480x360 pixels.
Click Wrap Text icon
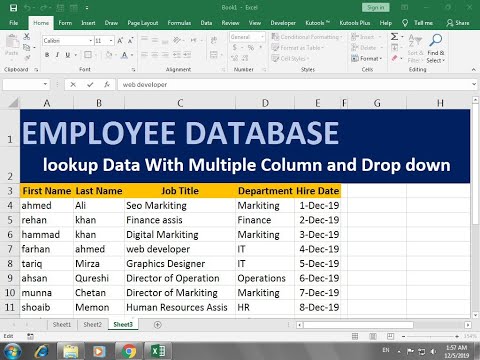(x=213, y=40)
